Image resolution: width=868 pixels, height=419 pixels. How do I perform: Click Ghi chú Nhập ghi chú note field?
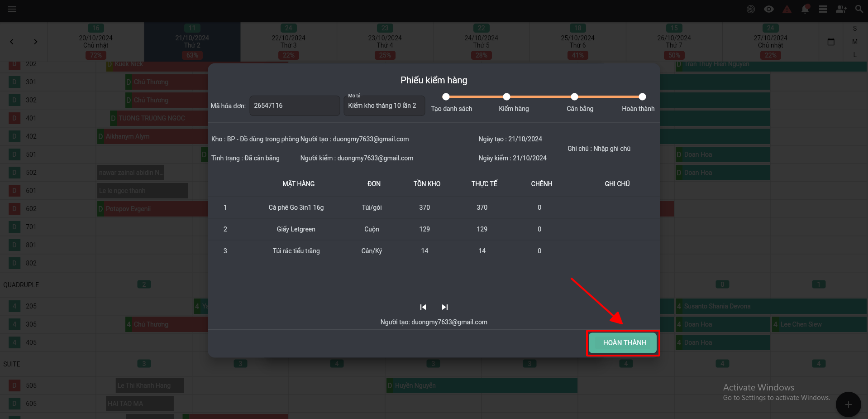tap(599, 149)
